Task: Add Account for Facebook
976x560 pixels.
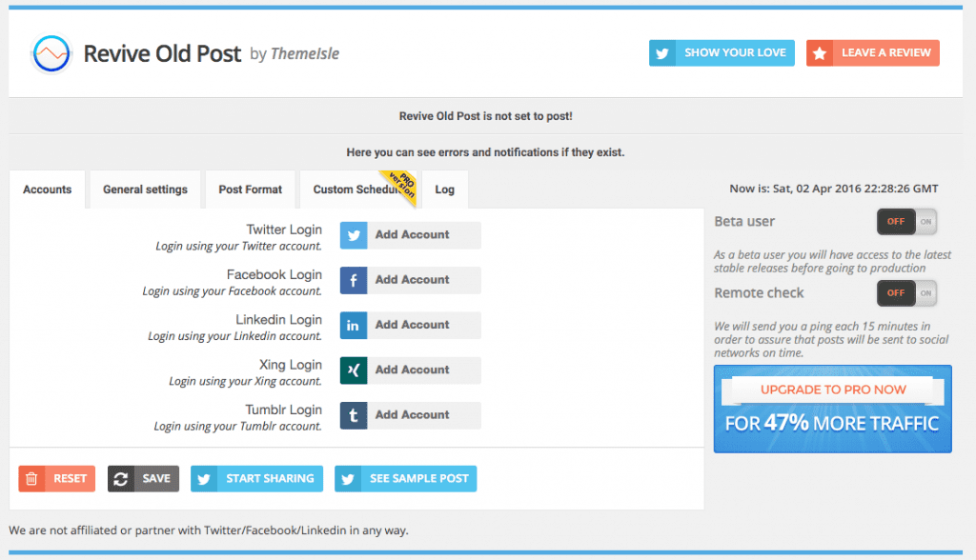Action: (x=410, y=280)
